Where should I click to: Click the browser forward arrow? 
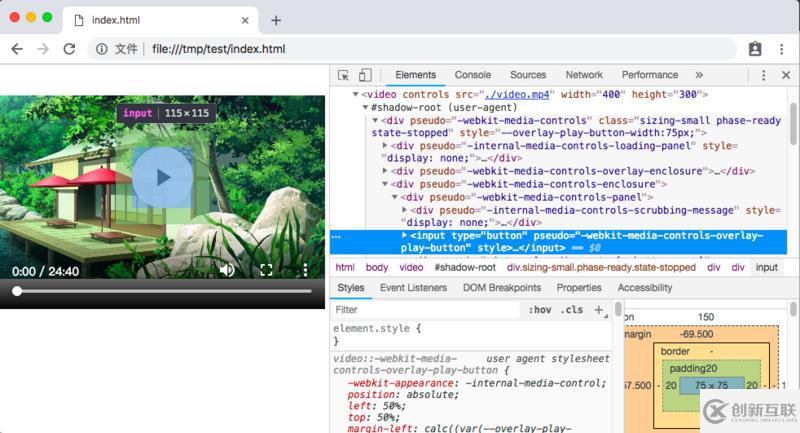pyautogui.click(x=43, y=49)
